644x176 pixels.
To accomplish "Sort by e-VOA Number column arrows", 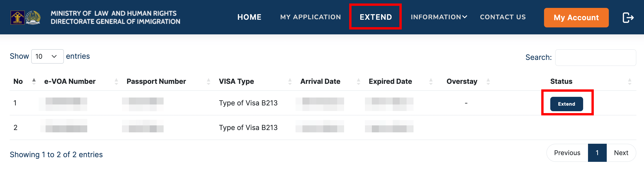I will click(x=116, y=81).
